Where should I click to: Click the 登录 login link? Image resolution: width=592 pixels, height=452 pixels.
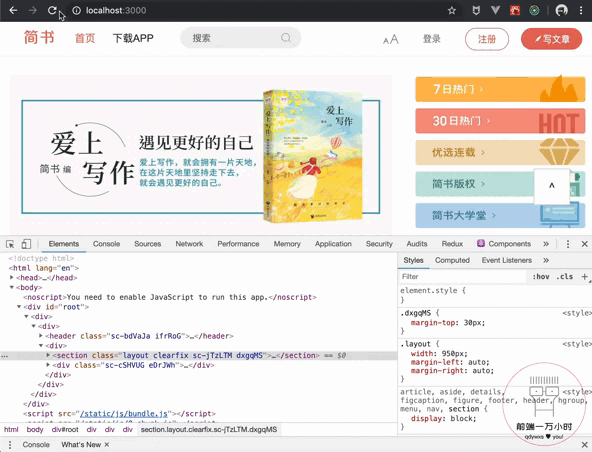432,39
